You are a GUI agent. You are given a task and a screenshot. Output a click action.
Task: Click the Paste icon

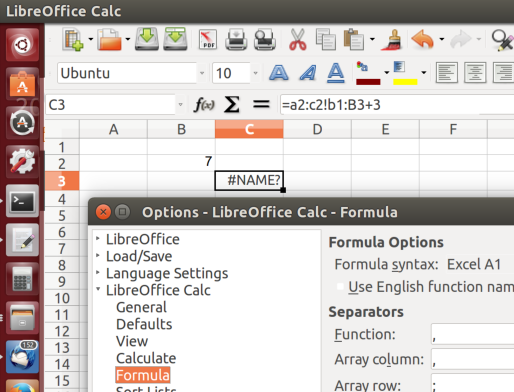click(x=354, y=40)
